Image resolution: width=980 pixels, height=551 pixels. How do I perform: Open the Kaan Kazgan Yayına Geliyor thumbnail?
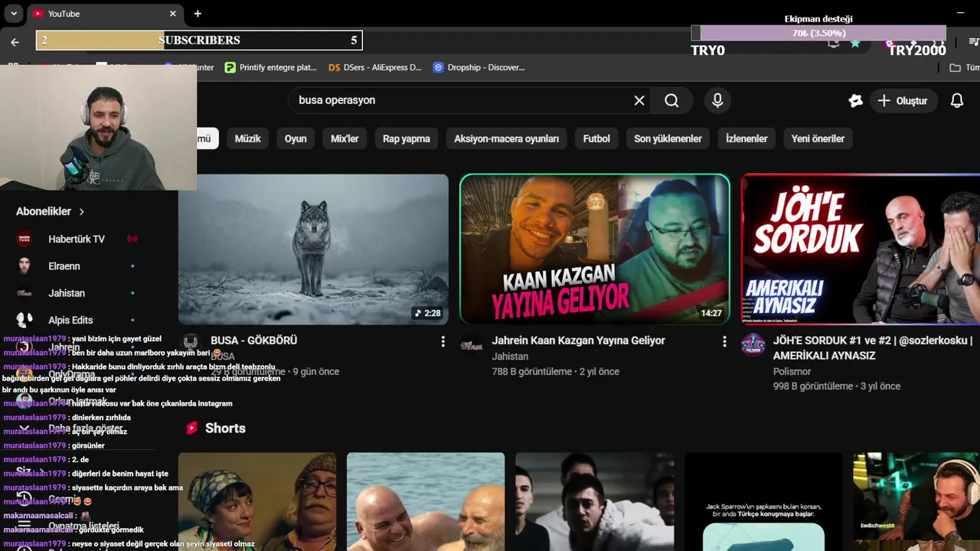[x=595, y=249]
